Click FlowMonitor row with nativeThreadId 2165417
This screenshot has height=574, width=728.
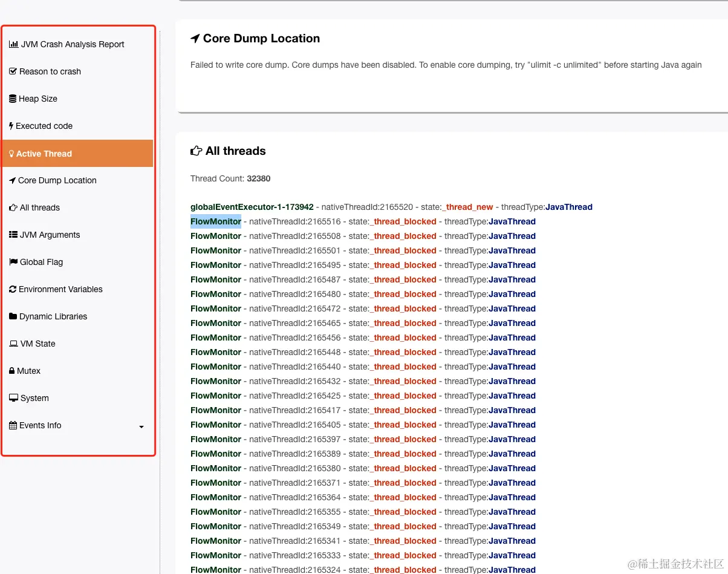tap(363, 410)
